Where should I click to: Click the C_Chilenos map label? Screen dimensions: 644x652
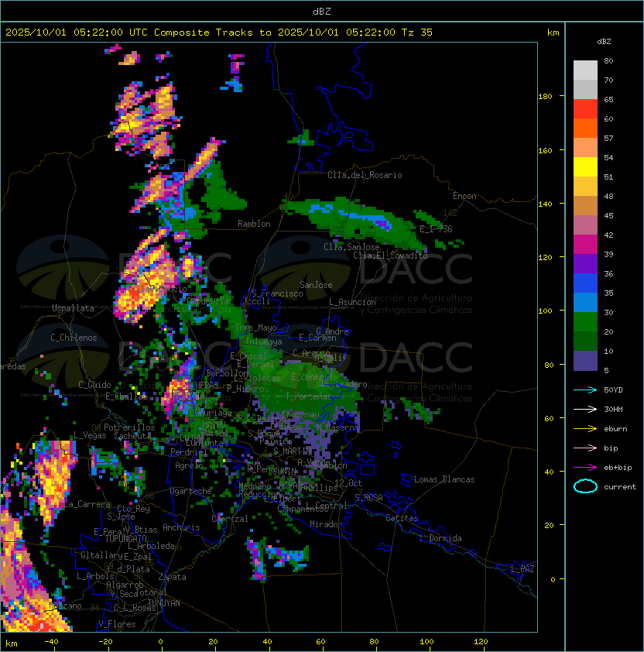74,338
